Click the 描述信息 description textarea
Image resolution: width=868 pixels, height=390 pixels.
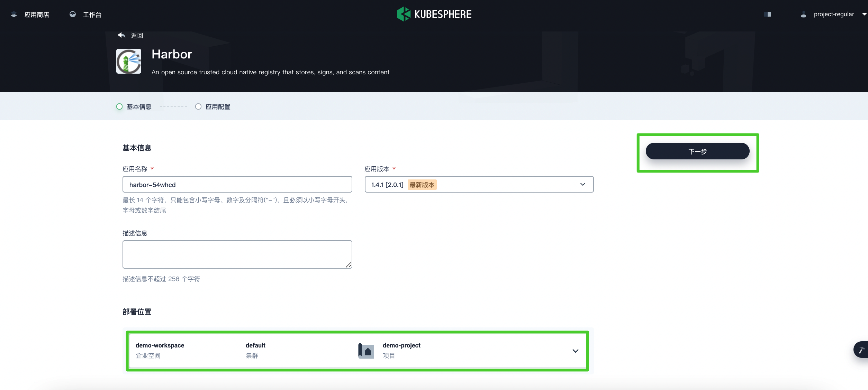237,254
